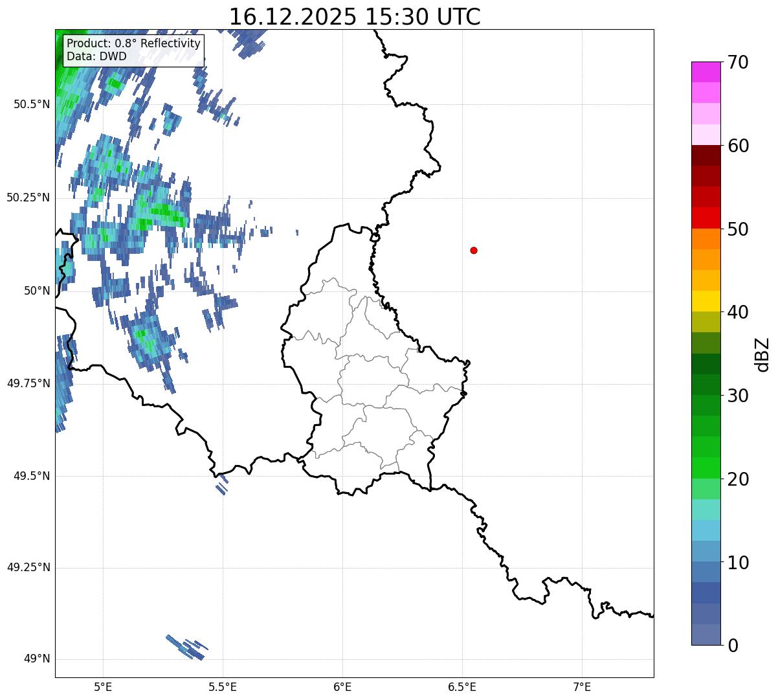
Task: Click the '6.5°E' longitude label
Action: (462, 686)
